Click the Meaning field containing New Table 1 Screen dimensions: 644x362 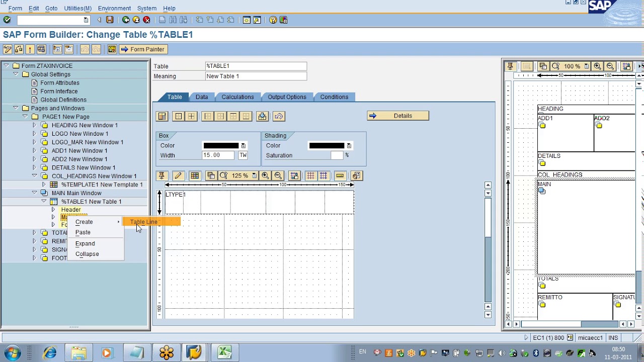coord(256,76)
